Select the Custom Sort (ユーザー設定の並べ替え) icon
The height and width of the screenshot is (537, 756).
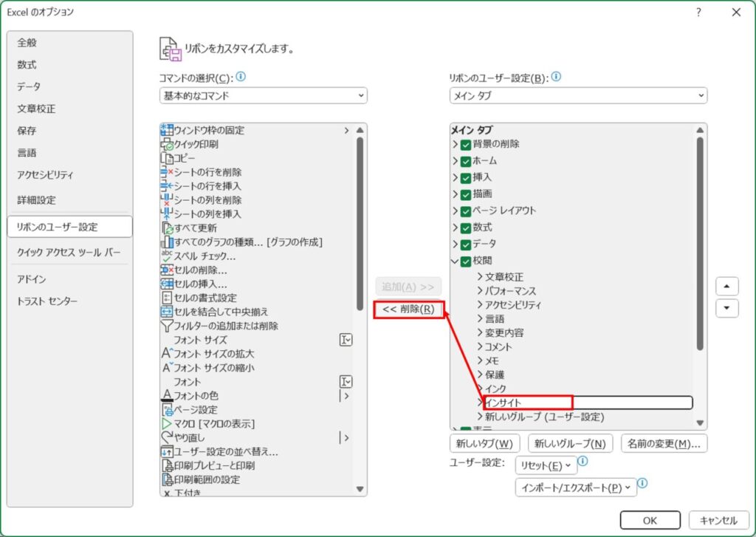pos(167,451)
